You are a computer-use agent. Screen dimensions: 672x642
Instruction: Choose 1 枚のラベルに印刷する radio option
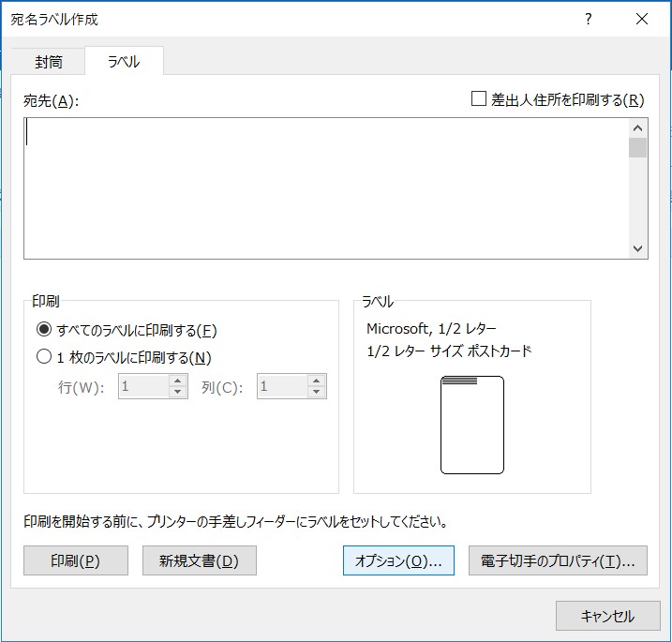(44, 356)
